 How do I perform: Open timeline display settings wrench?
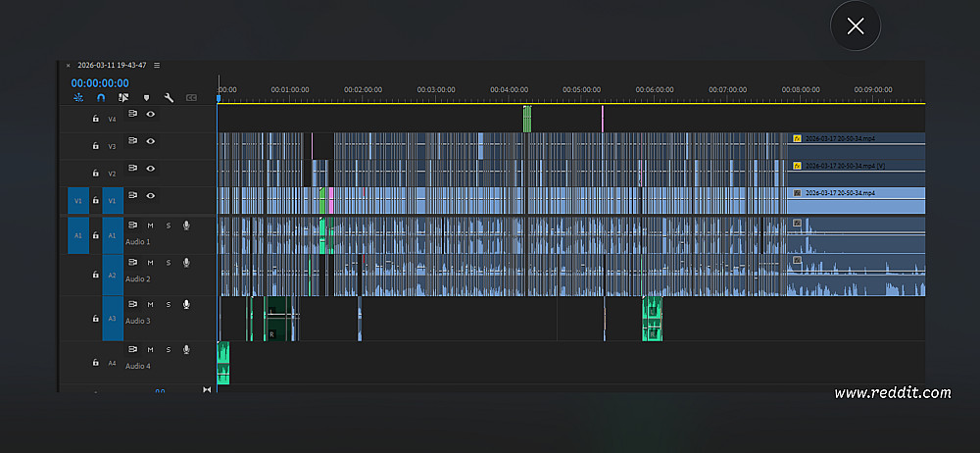tap(169, 98)
